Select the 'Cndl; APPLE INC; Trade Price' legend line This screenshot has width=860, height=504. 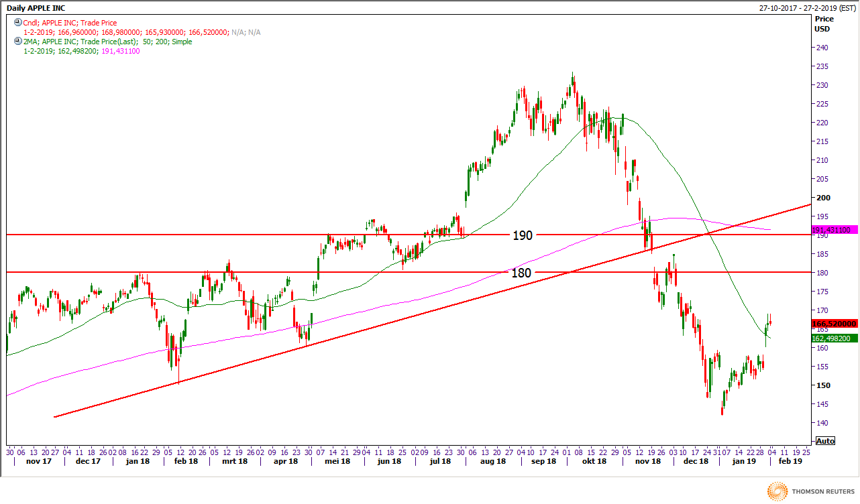pos(70,23)
